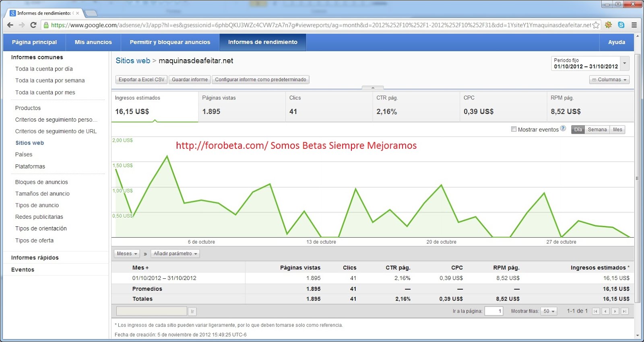Close the Informes de rendimiento browser tab
Screen dimensions: 644x342
(78, 13)
